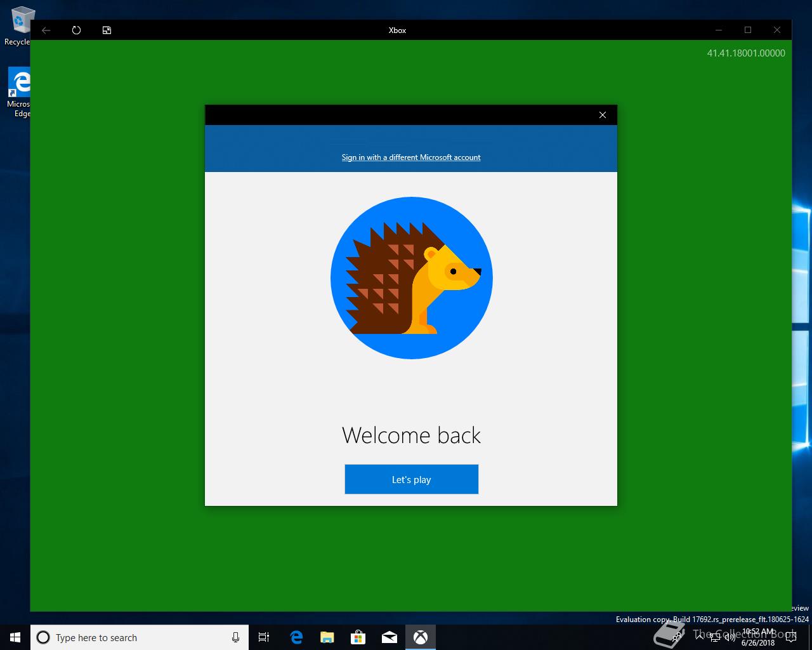The height and width of the screenshot is (650, 812).
Task: Maximize the Xbox window
Action: pos(748,30)
